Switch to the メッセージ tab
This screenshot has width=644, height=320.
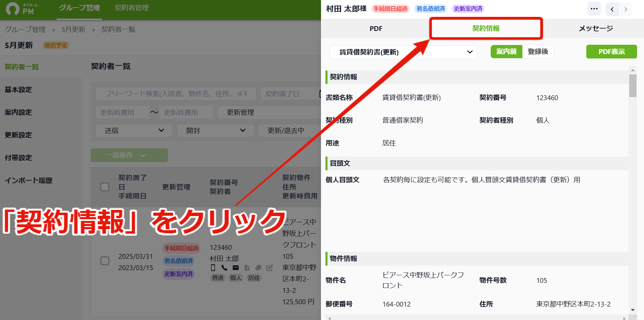click(x=596, y=29)
